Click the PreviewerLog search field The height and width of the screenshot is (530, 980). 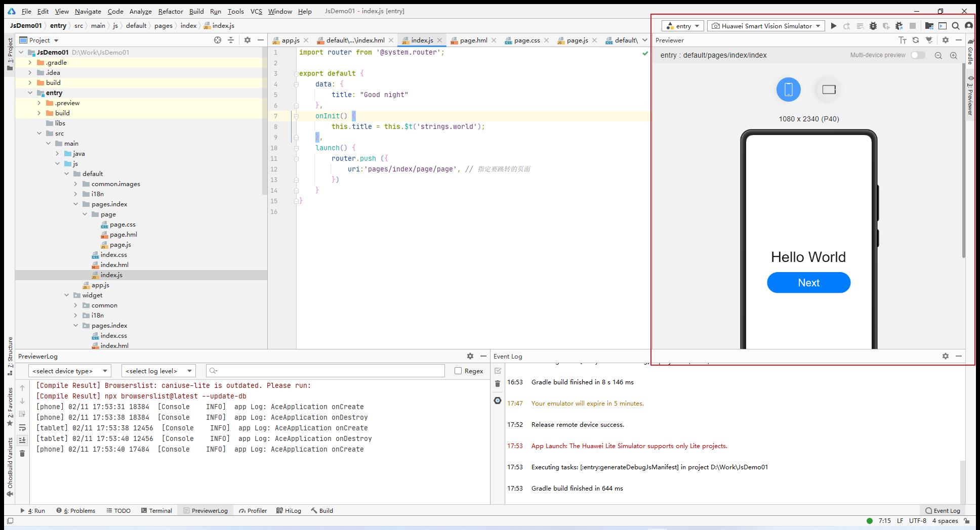pos(329,371)
